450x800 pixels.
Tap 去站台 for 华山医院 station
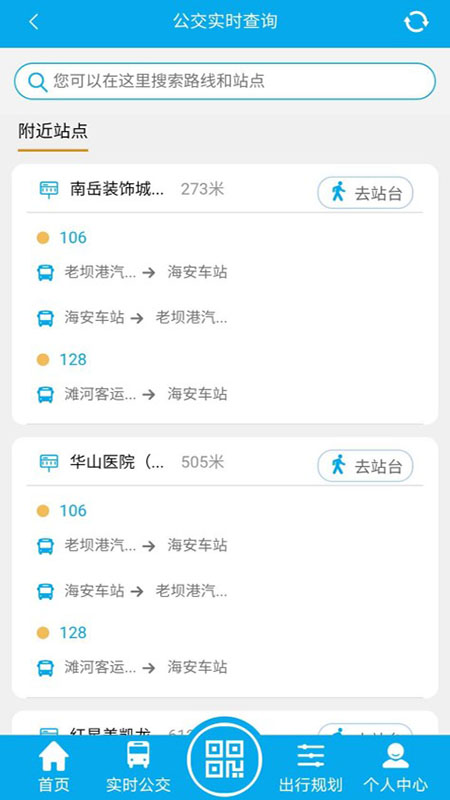click(365, 466)
